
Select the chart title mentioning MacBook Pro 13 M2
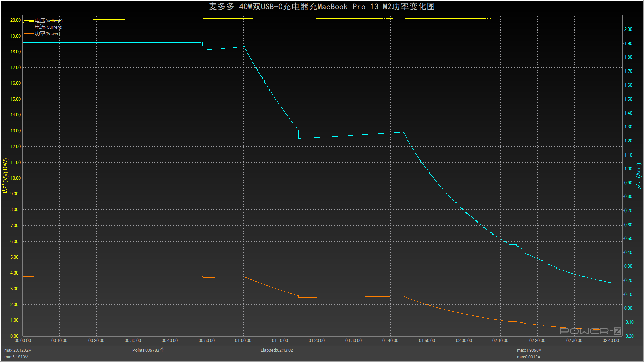pos(322,7)
